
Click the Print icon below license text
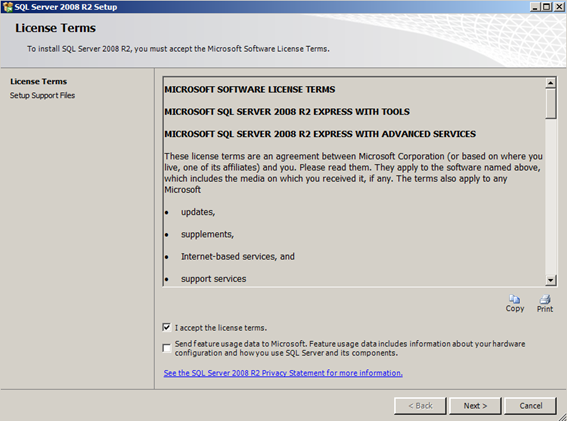coord(545,304)
